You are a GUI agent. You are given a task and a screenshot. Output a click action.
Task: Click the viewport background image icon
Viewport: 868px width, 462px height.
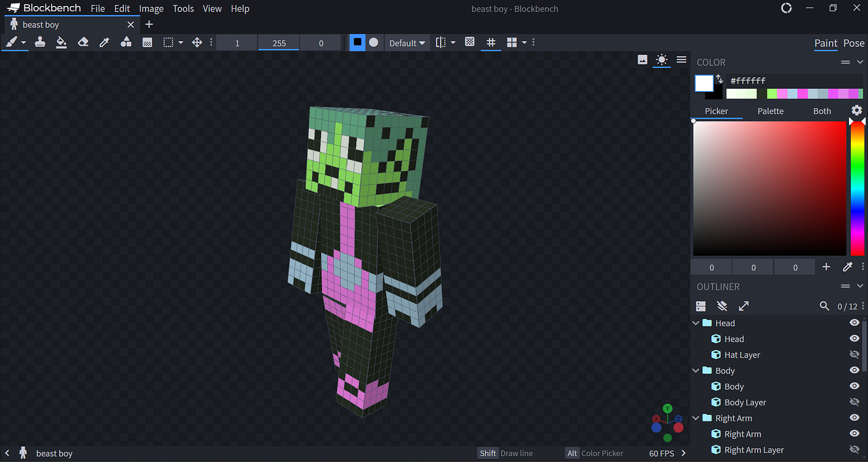pyautogui.click(x=643, y=60)
